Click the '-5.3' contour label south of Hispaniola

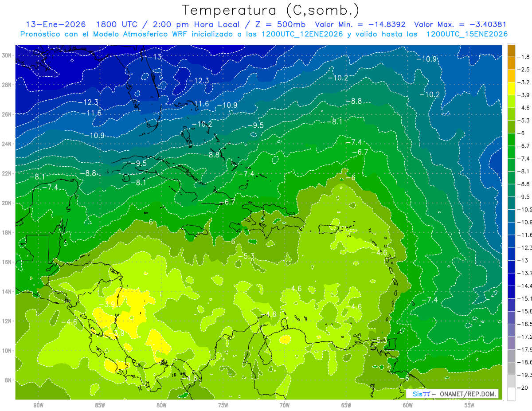[246, 256]
